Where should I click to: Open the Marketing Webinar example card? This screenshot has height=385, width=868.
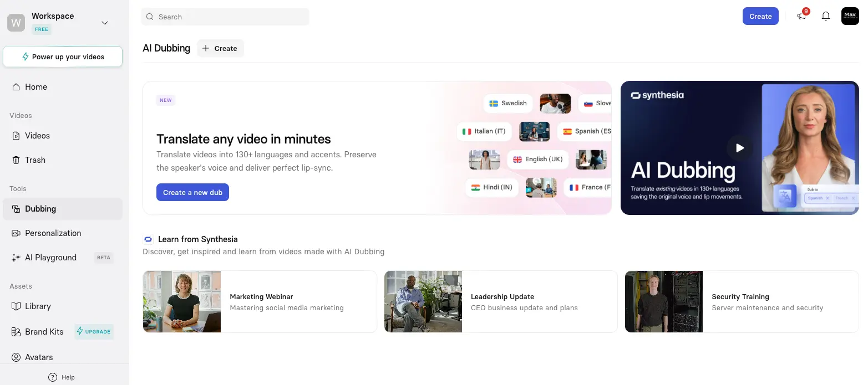click(x=260, y=301)
